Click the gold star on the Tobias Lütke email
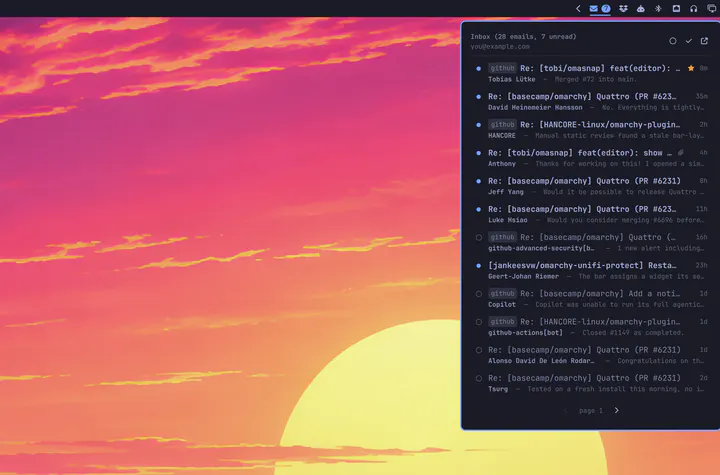The height and width of the screenshot is (475, 720). click(691, 68)
